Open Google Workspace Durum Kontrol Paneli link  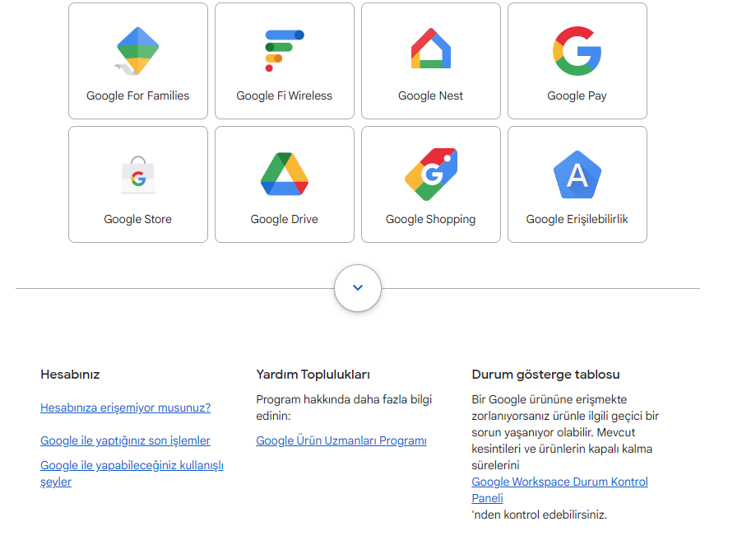click(x=559, y=490)
